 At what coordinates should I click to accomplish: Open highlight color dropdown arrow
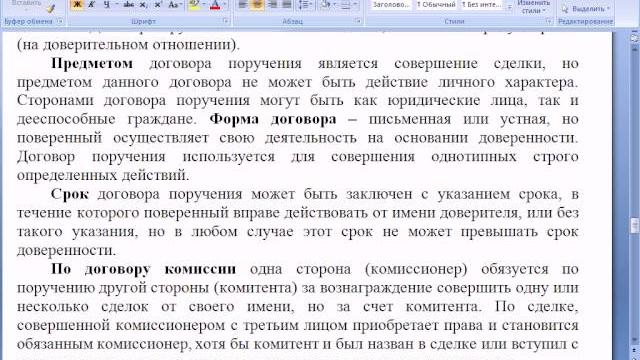tap(204, 5)
